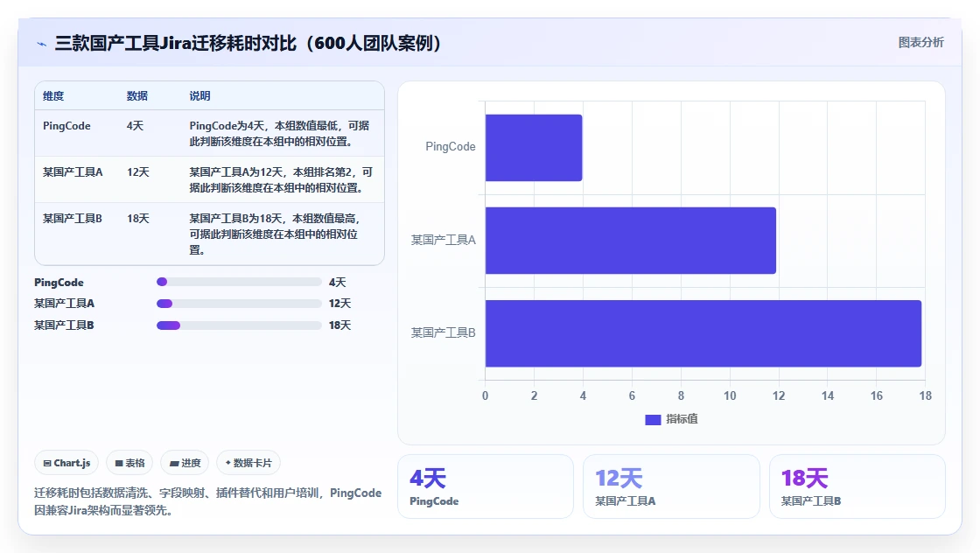Click the 某国产工具A table row name cell
Viewport: 980px width, 553px height.
[73, 172]
